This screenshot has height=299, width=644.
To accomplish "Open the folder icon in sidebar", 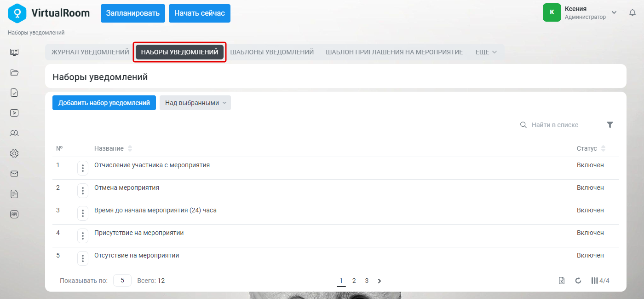I will tap(14, 72).
